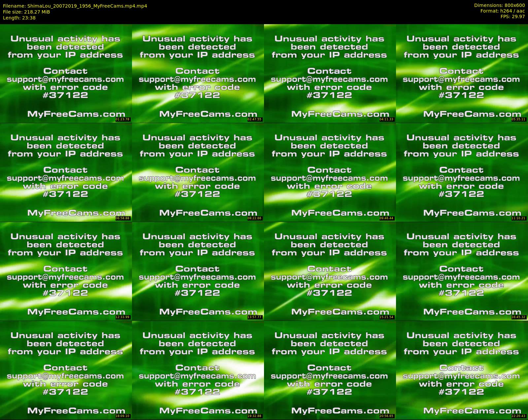Image resolution: width=528 pixels, height=420 pixels.
Task: Select the thumbnail marked 19:32.88
Action: (198, 370)
